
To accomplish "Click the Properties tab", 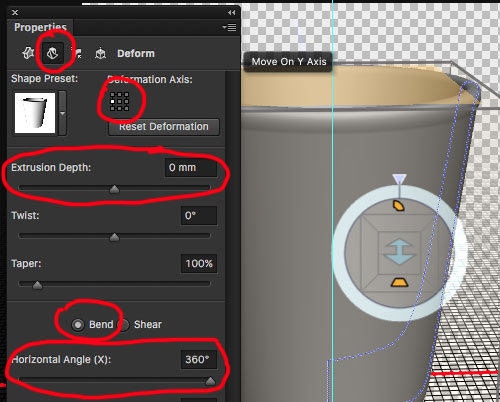I will [x=40, y=27].
